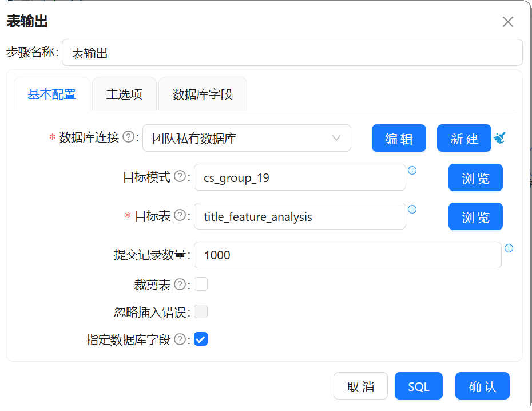Click the 新建 connection button
Viewport: 532px width, 411px height.
[x=464, y=138]
